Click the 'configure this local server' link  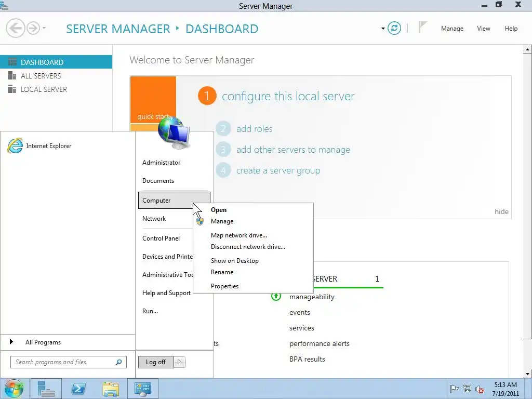coord(288,96)
